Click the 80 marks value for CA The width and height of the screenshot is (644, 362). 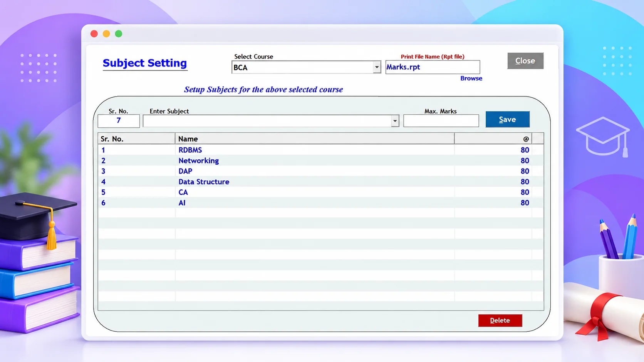tap(525, 192)
